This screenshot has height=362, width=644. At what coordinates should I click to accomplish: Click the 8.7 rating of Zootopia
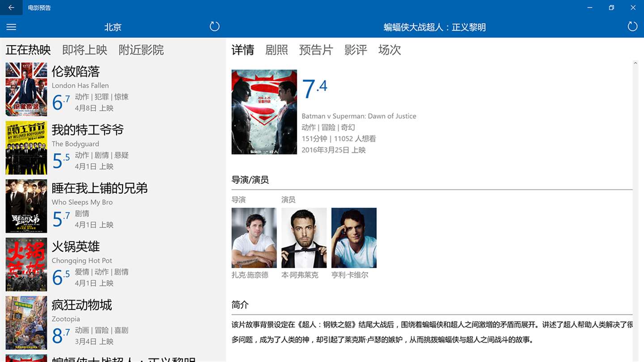click(x=61, y=335)
